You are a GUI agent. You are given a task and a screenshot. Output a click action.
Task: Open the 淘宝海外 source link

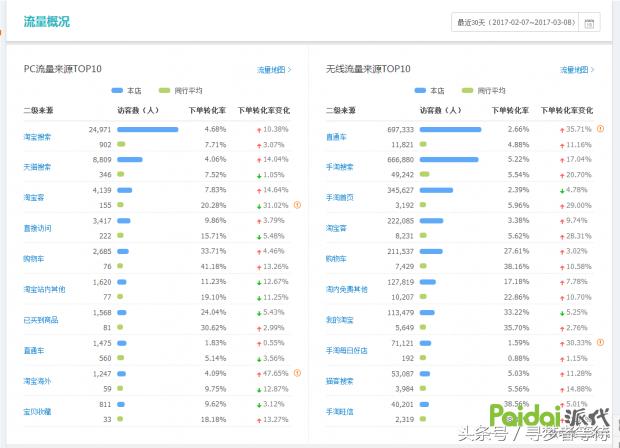pyautogui.click(x=37, y=381)
